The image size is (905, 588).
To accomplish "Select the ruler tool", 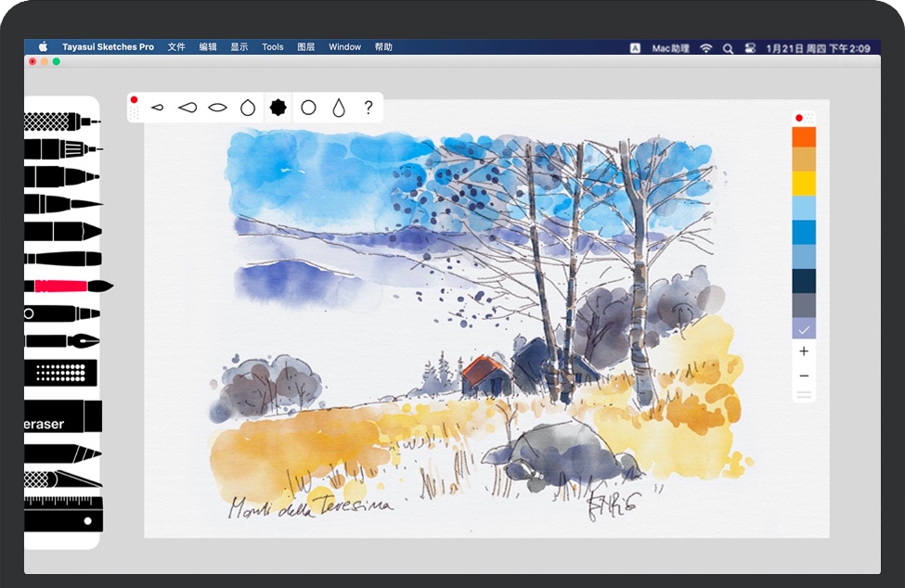I will (63, 513).
